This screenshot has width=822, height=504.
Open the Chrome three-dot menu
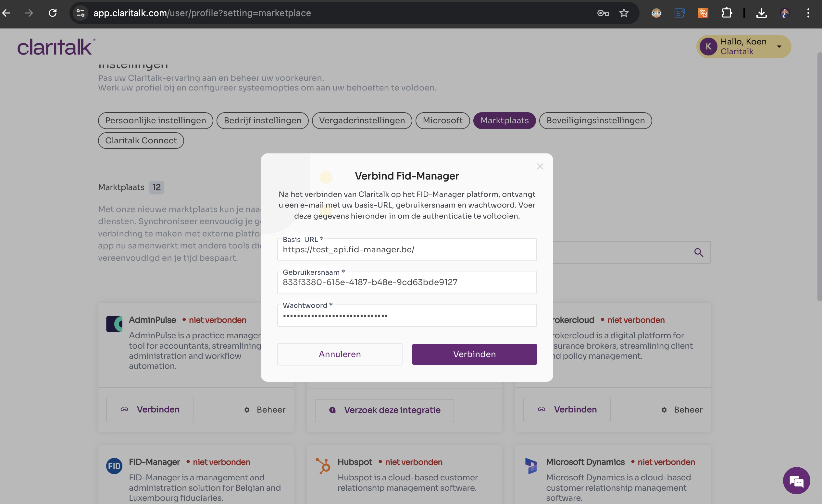pos(808,13)
